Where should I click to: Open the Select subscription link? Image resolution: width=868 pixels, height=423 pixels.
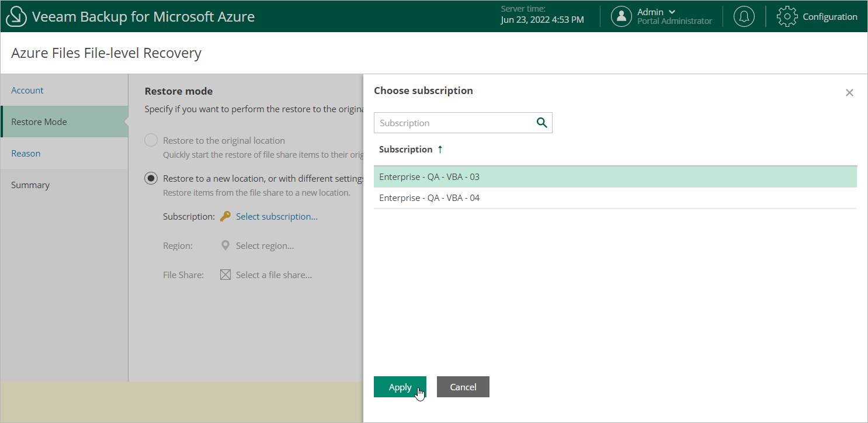coord(276,217)
